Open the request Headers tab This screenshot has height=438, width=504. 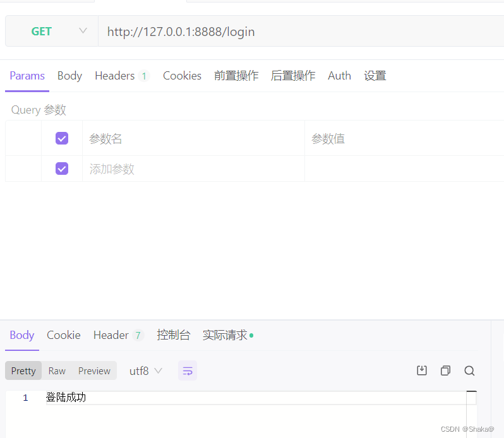pyautogui.click(x=122, y=76)
